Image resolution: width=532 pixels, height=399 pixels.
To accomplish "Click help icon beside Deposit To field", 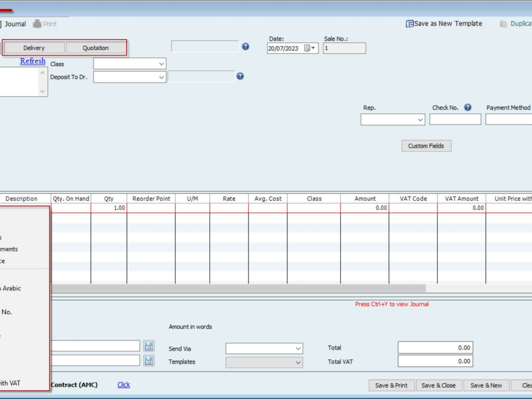I will point(240,76).
